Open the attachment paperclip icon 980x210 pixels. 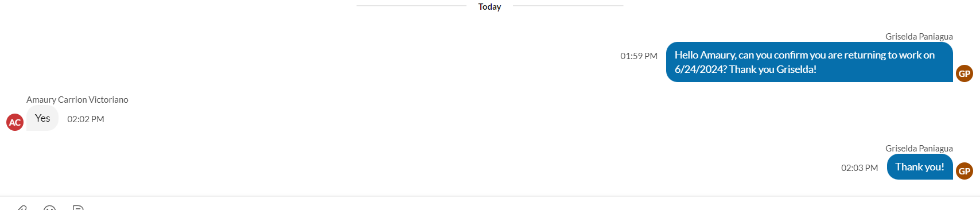coord(21,207)
